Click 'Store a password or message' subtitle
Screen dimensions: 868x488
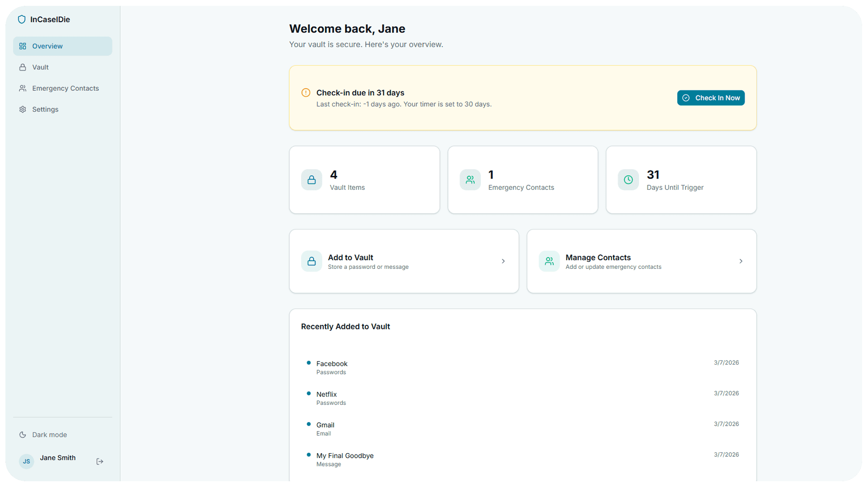368,267
